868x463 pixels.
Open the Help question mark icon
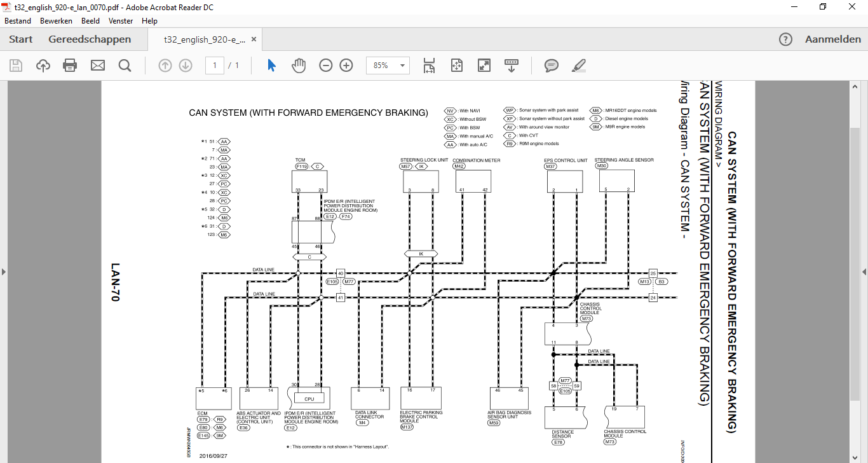point(786,39)
